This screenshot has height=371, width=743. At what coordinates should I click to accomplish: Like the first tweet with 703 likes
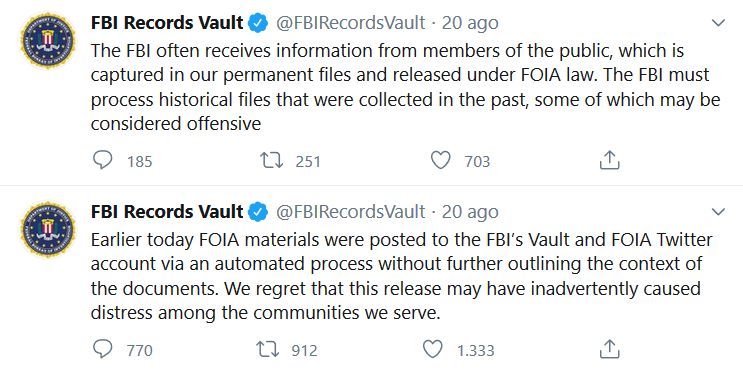point(440,161)
